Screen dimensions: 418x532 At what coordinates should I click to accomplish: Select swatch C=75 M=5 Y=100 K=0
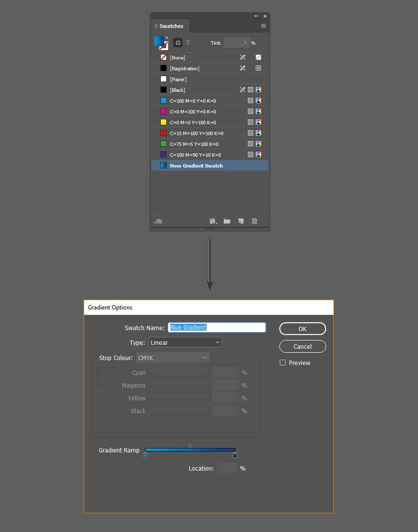point(210,144)
